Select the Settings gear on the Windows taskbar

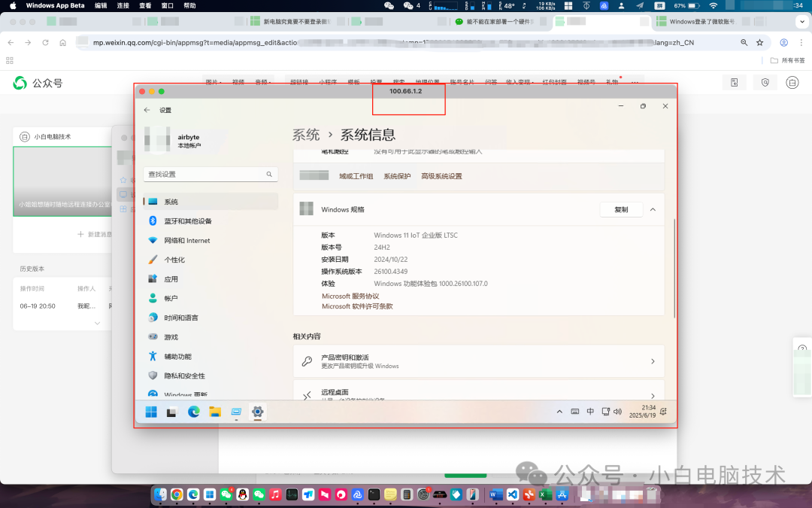pos(257,412)
